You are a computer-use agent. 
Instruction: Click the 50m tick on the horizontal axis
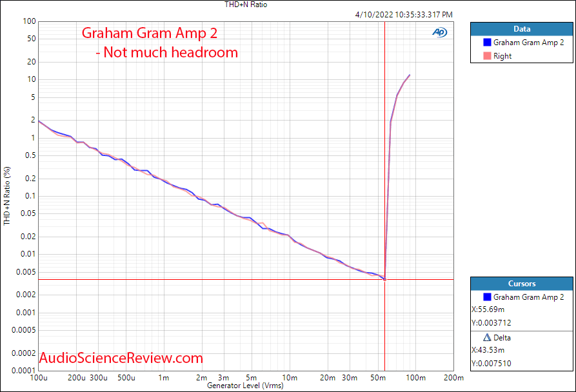(x=377, y=378)
